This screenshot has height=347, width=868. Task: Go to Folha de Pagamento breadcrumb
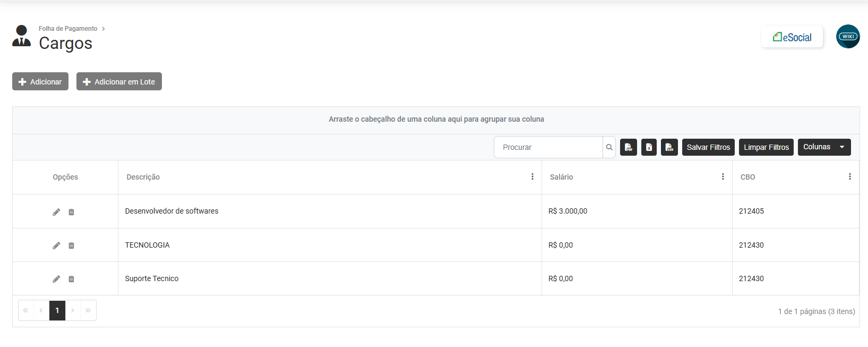68,29
